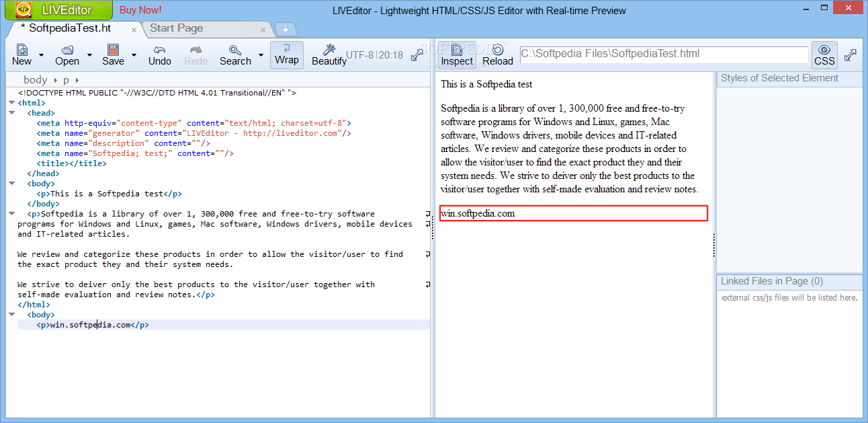
Task: Reload the preview page
Action: click(x=498, y=55)
